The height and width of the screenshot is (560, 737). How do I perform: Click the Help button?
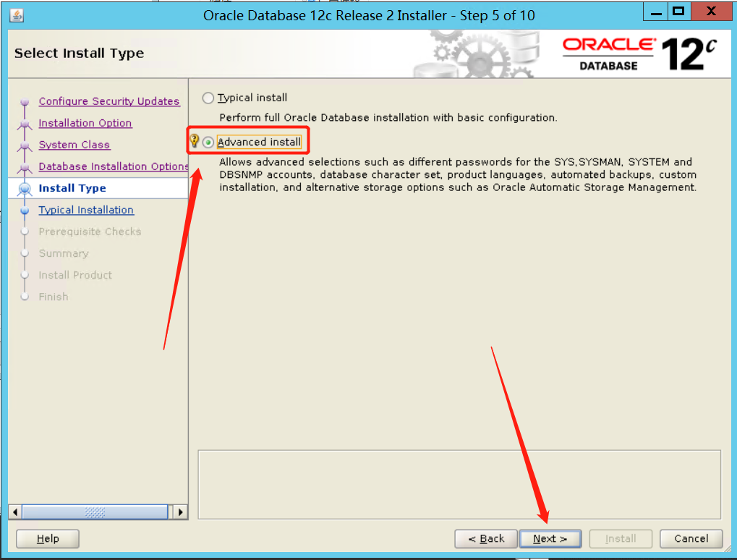pos(48,538)
